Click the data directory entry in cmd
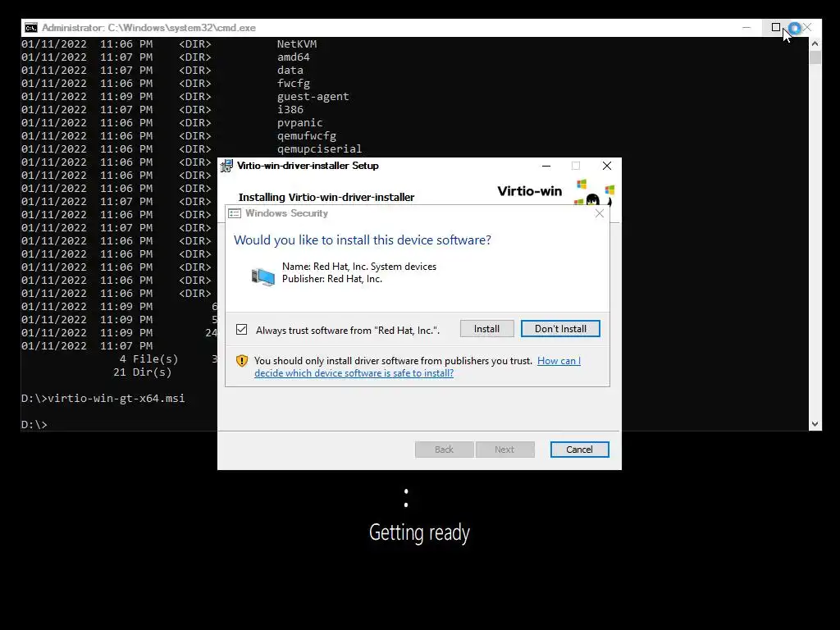The height and width of the screenshot is (630, 840). point(290,71)
